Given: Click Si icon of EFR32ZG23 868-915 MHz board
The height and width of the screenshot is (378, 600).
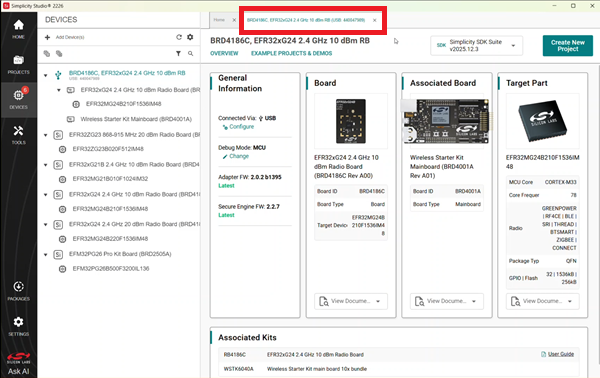Looking at the screenshot, I should tap(58, 135).
